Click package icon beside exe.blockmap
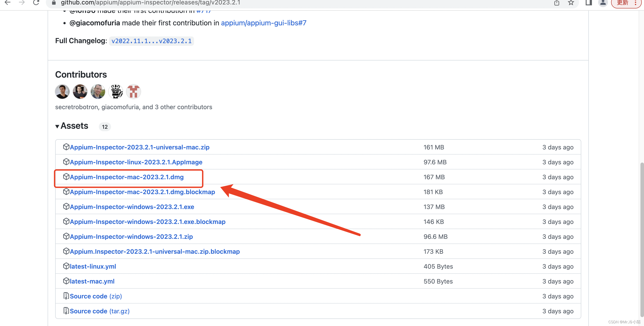The height and width of the screenshot is (326, 644). click(x=66, y=221)
